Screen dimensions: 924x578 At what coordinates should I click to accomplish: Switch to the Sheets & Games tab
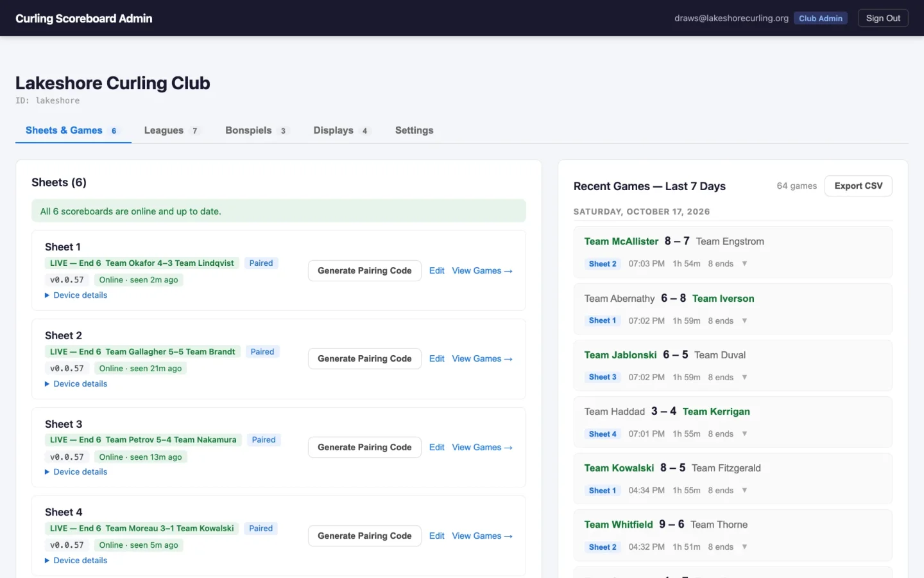coord(73,130)
